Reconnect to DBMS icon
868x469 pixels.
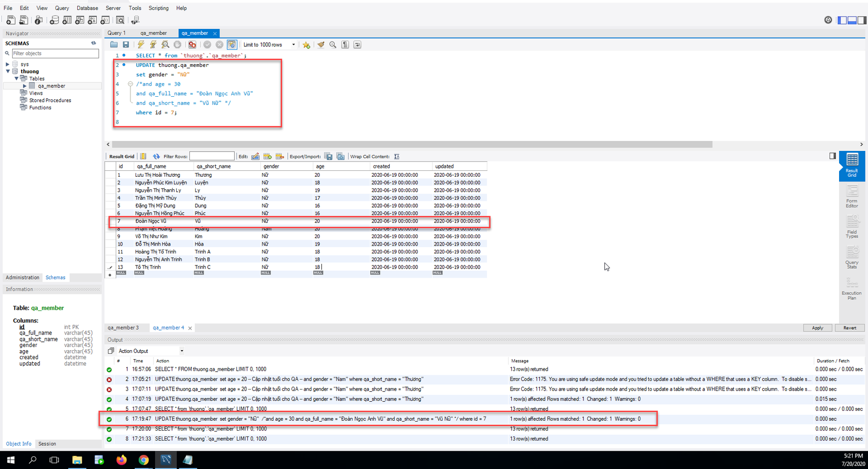click(x=135, y=20)
